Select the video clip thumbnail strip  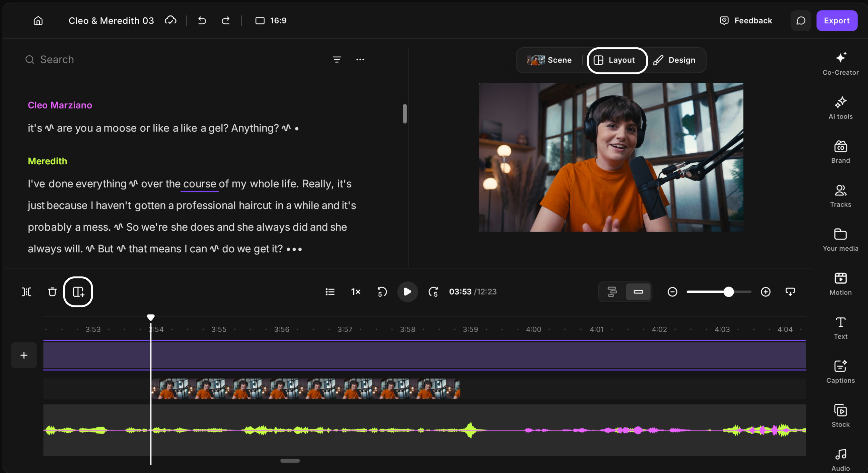306,389
